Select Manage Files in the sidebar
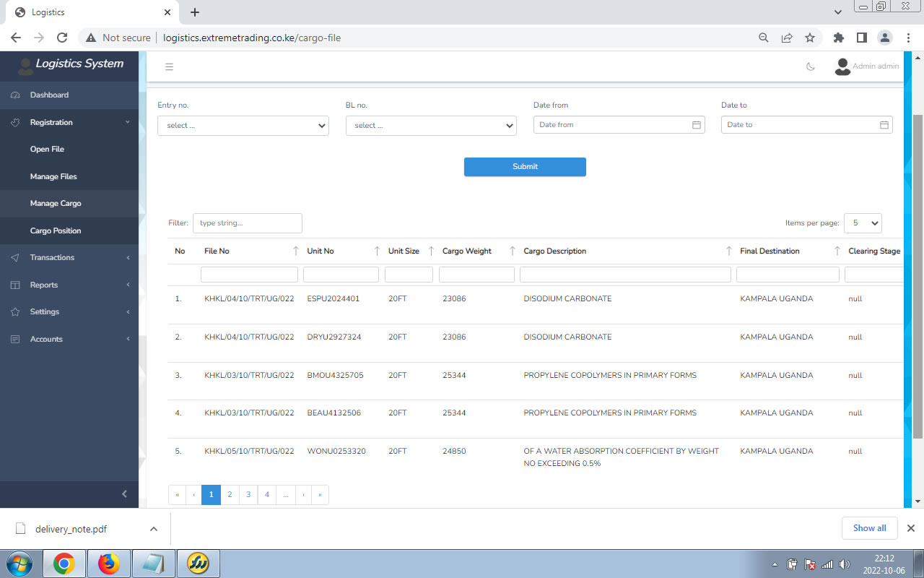924x578 pixels. [53, 177]
